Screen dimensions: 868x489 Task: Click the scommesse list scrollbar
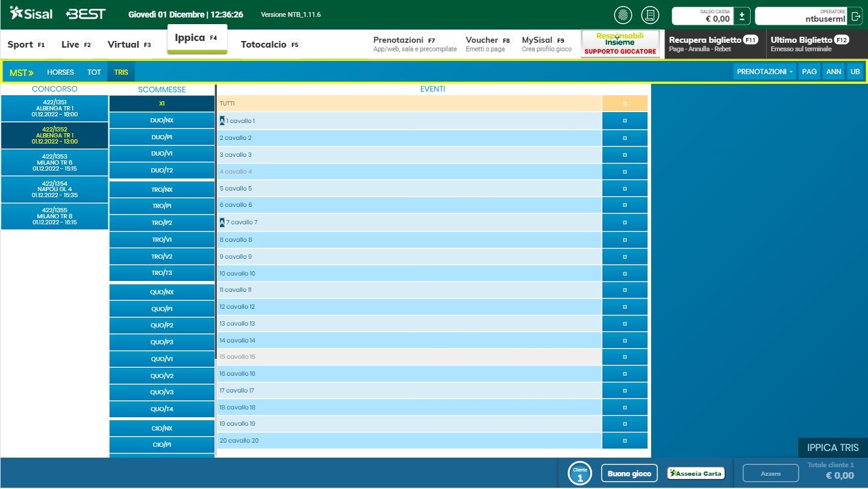point(216,222)
